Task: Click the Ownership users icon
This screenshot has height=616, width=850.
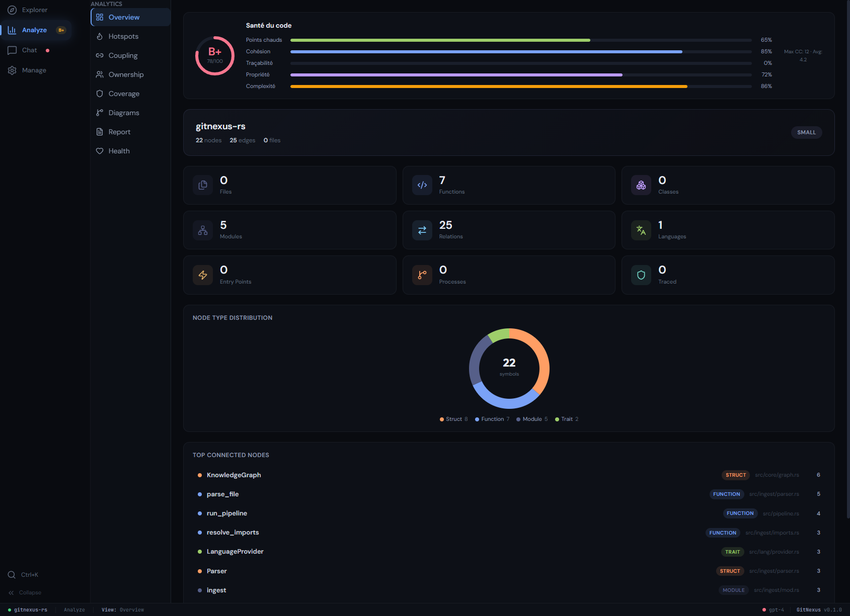Action: pos(100,74)
